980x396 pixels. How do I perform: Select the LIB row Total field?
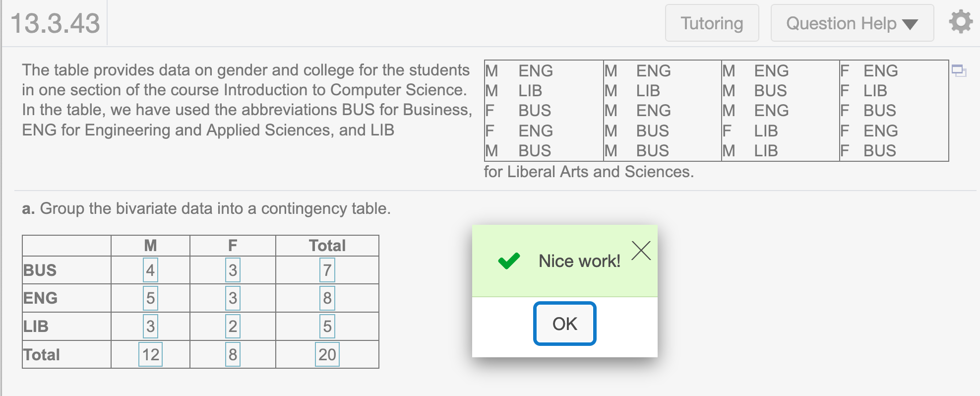(x=327, y=327)
